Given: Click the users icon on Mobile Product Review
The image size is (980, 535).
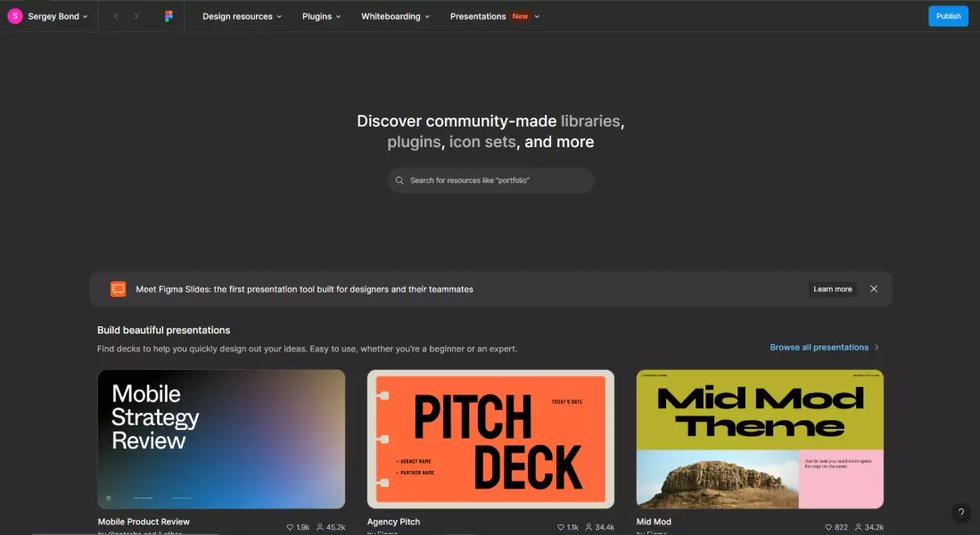Looking at the screenshot, I should pos(320,528).
